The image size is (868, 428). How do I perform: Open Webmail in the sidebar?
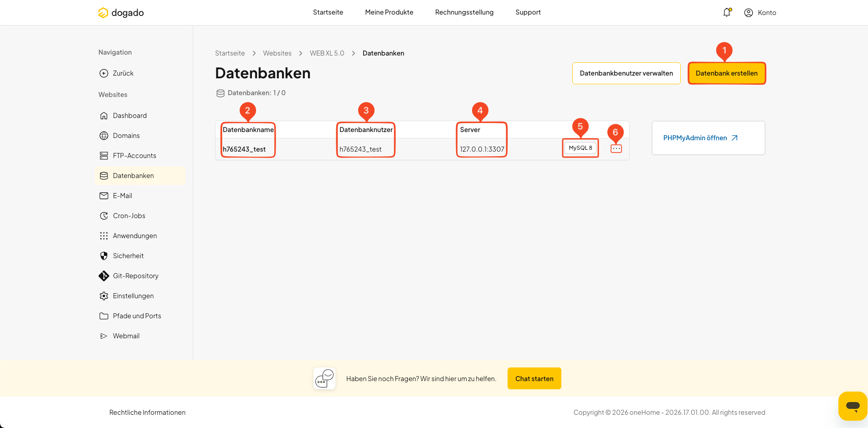pos(140,336)
